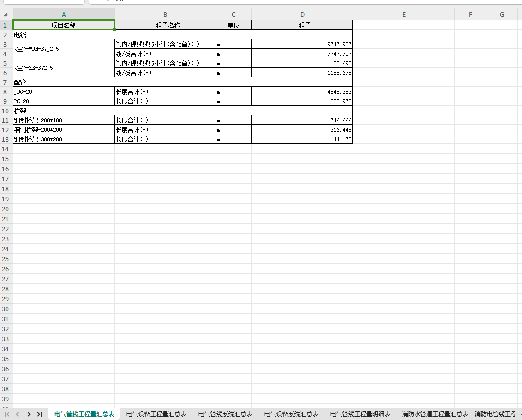Open the 电气设备系统汇总表 sheet tab

click(291, 414)
